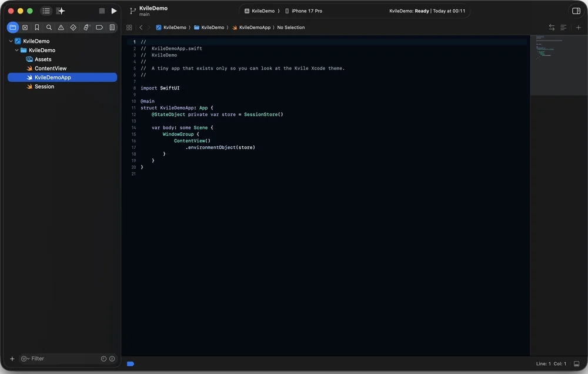Screen dimensions: 588x374
Task: Run the KvileDemo scheme
Action: 114,11
